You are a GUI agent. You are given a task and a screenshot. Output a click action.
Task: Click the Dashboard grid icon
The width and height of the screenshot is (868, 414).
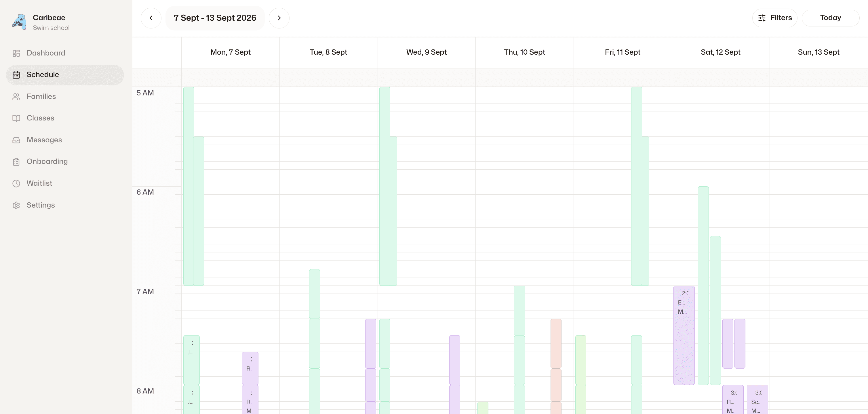point(16,53)
